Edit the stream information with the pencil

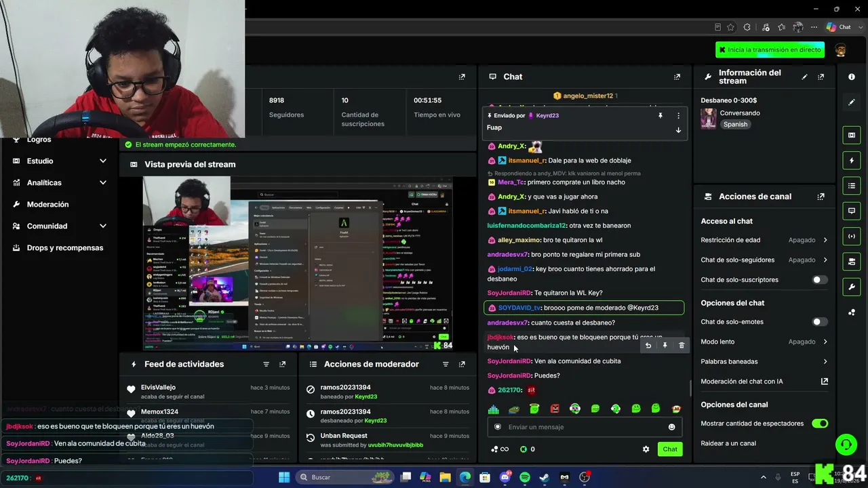[805, 77]
